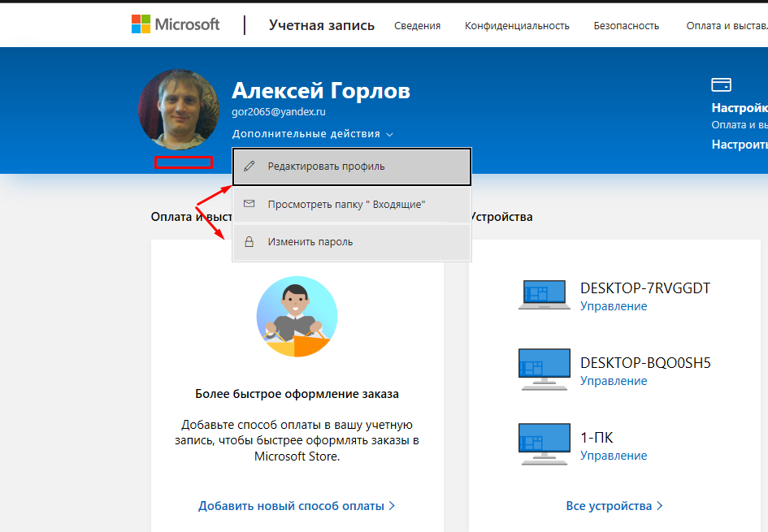The width and height of the screenshot is (768, 532).
Task: Open the Сведения tab
Action: pyautogui.click(x=417, y=25)
